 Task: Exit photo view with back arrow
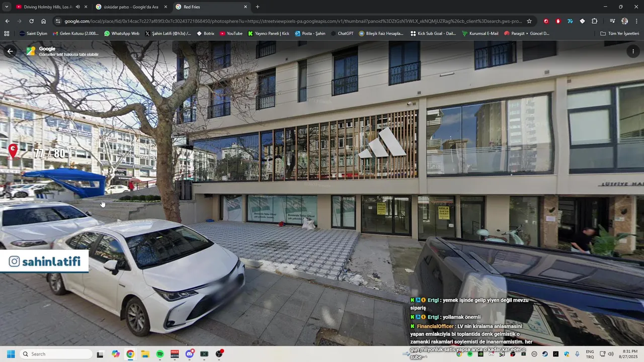[10, 51]
